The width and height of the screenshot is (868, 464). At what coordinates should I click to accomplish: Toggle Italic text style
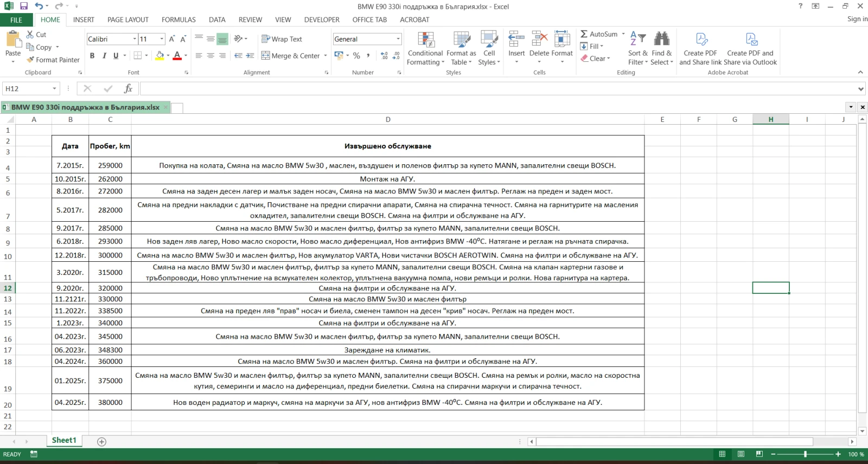[104, 55]
